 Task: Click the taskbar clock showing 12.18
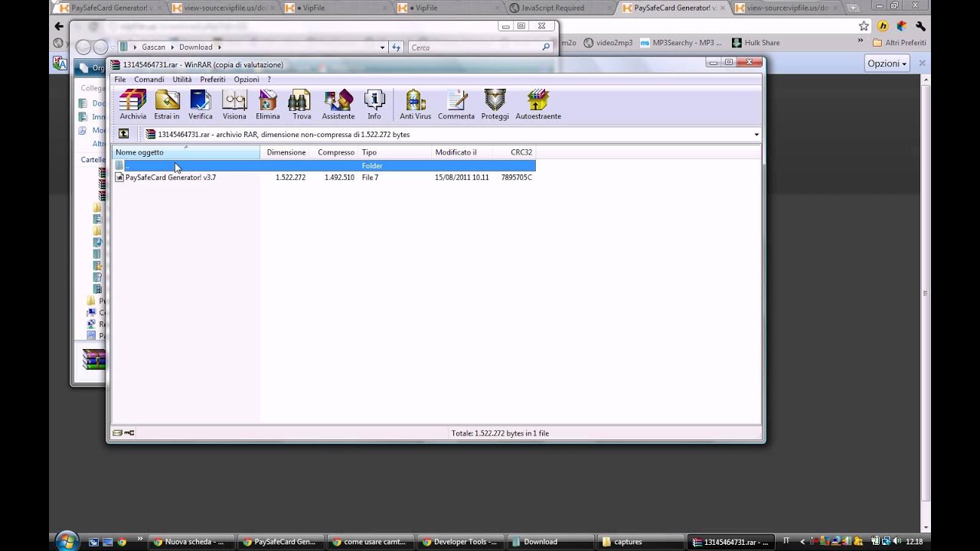pyautogui.click(x=914, y=542)
